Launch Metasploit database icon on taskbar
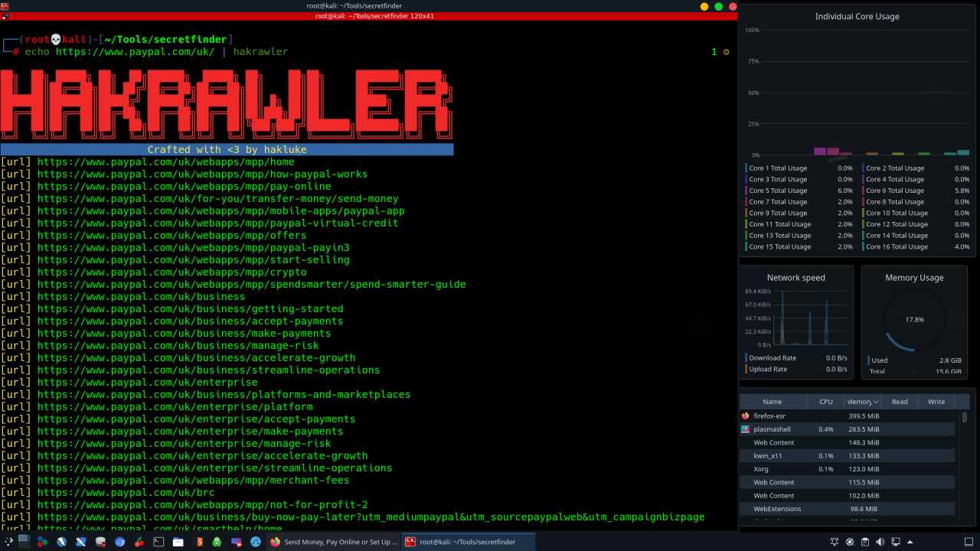 100,543
